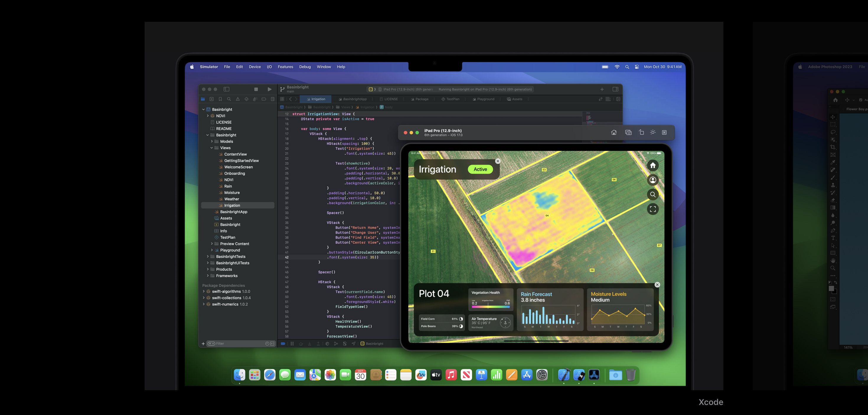Click the Simulator Home button icon
Image resolution: width=868 pixels, height=415 pixels.
(614, 133)
